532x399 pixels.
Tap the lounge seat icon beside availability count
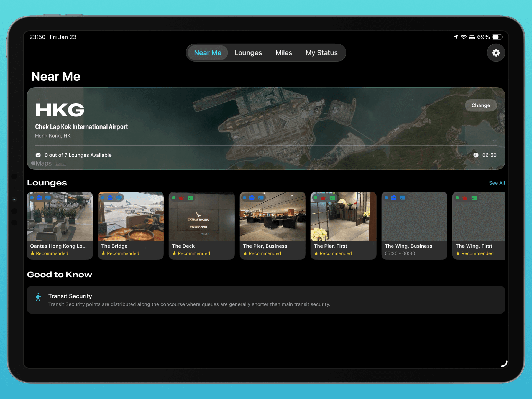tap(38, 155)
